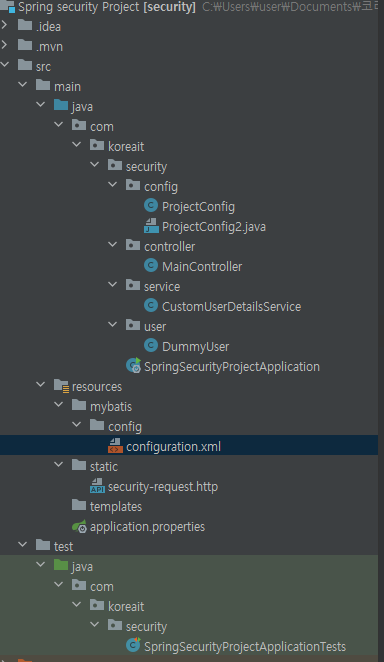Click the controller package icon

click(133, 245)
